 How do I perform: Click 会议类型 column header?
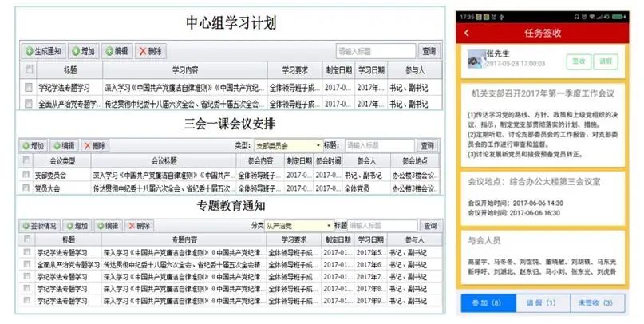point(62,161)
